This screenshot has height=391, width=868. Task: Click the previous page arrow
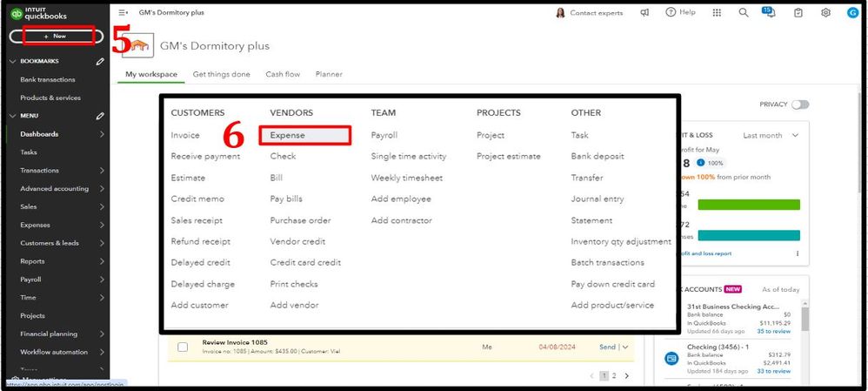pos(592,376)
